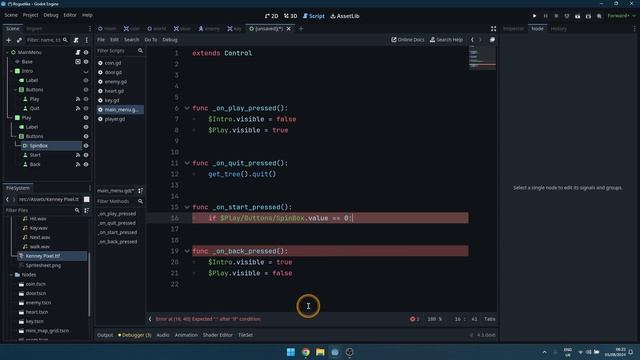
Task: Switch to the Inspector tab
Action: [x=513, y=29]
